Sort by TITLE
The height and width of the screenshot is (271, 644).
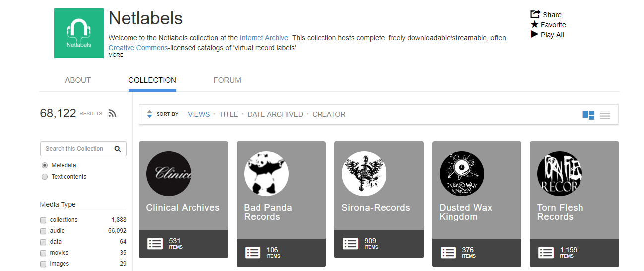[229, 114]
